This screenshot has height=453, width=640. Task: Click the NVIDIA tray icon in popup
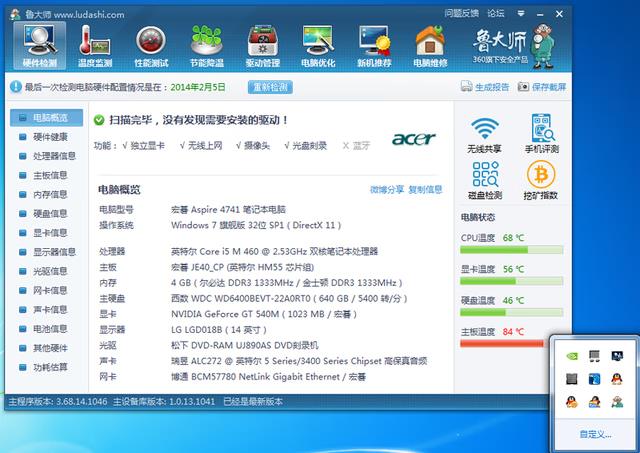point(572,356)
